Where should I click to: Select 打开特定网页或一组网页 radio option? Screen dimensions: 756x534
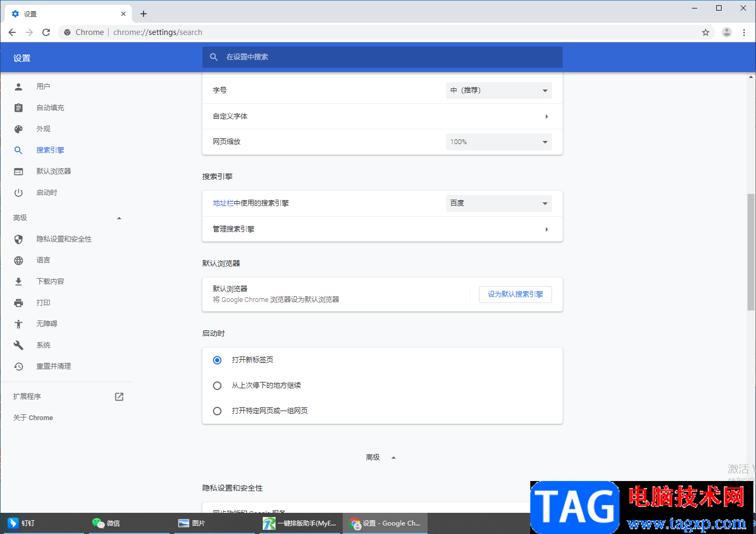(217, 411)
